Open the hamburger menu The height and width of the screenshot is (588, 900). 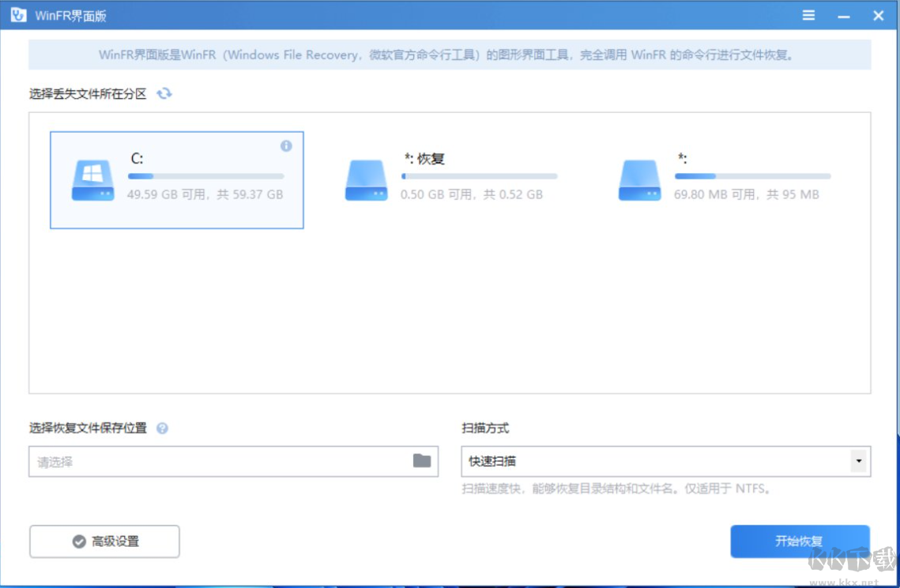pos(808,14)
